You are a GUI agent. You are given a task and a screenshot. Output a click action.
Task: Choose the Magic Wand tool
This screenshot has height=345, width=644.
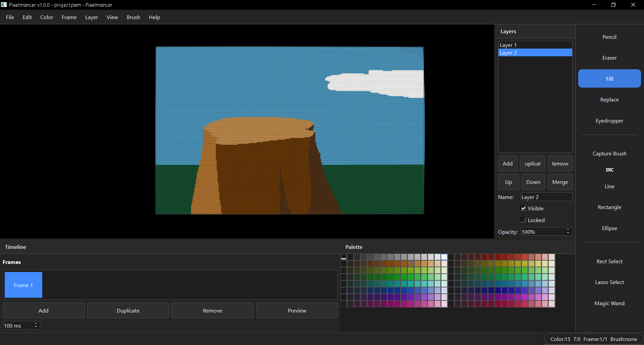pos(609,303)
